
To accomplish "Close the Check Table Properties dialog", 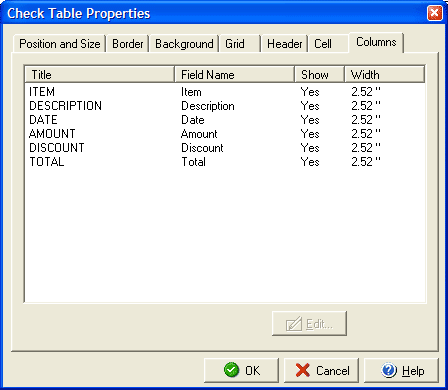I will click(x=435, y=13).
